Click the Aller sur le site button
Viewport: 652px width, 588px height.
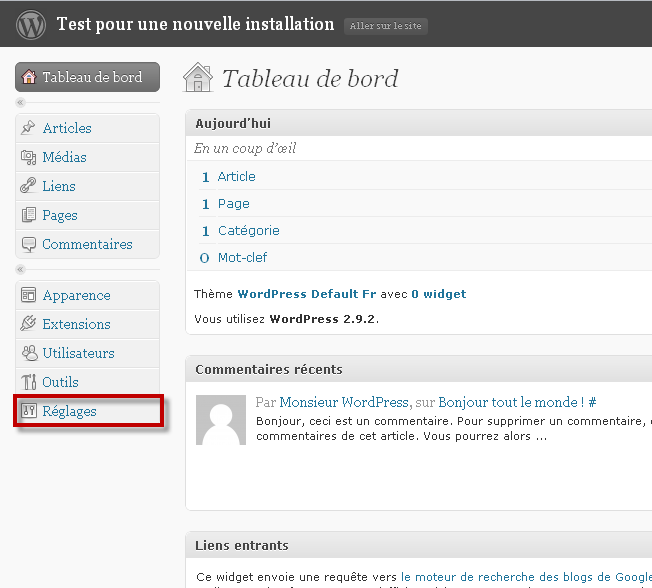pos(385,26)
